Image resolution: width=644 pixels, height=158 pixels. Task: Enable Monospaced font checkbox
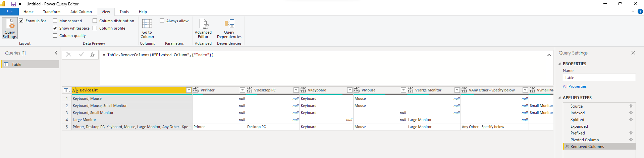[55, 21]
